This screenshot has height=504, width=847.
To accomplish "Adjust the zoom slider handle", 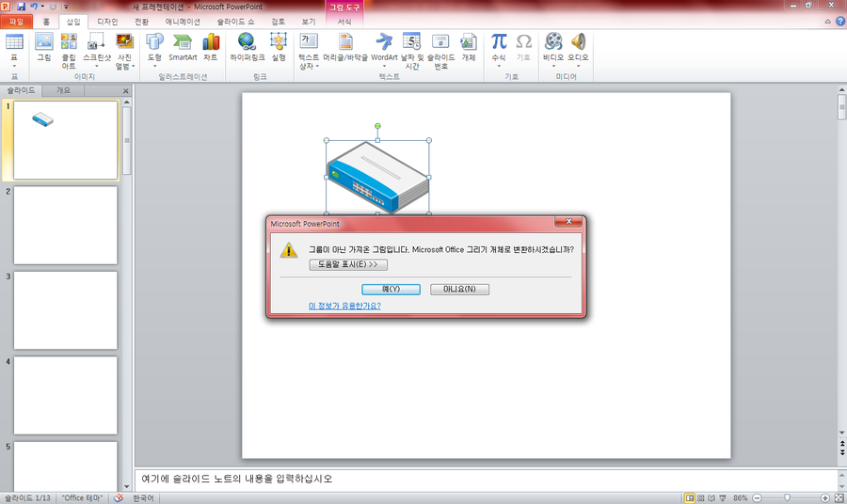I will pos(787,497).
